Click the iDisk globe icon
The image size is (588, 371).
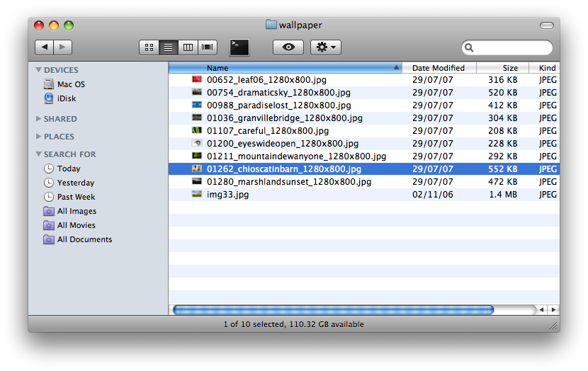[x=49, y=98]
